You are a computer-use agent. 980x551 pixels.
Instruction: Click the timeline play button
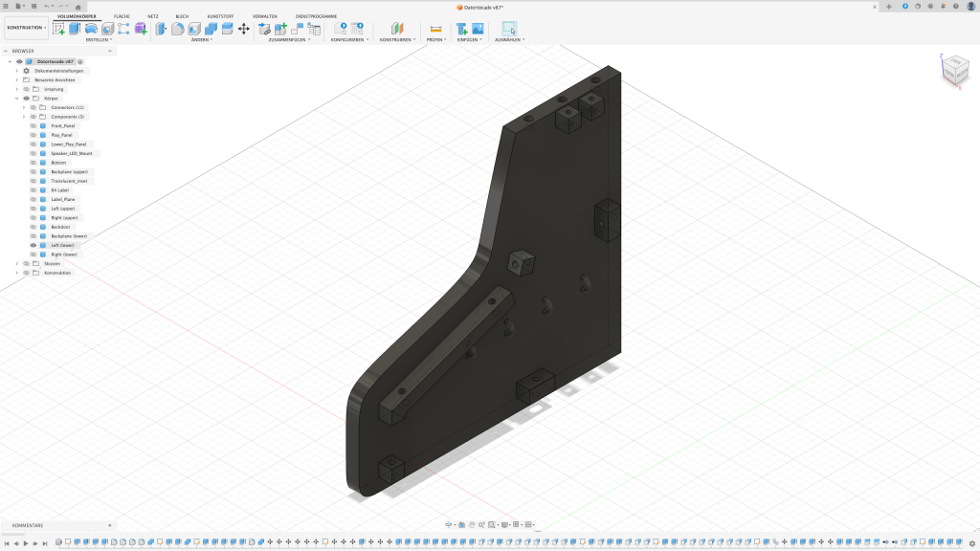[26, 543]
